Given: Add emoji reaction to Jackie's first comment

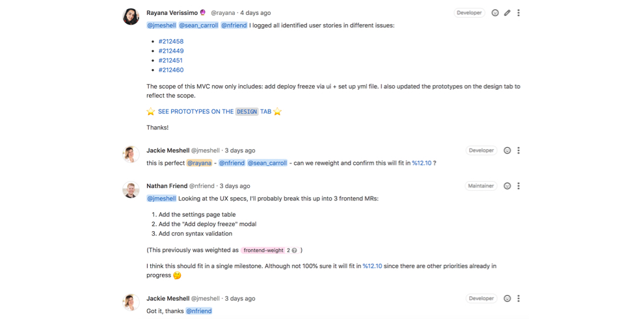Looking at the screenshot, I should coord(507,150).
